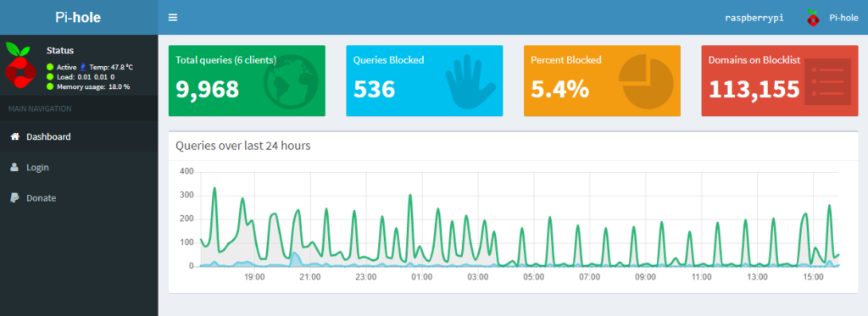This screenshot has width=868, height=316.
Task: Click the 9,968 total queries value
Action: [208, 89]
